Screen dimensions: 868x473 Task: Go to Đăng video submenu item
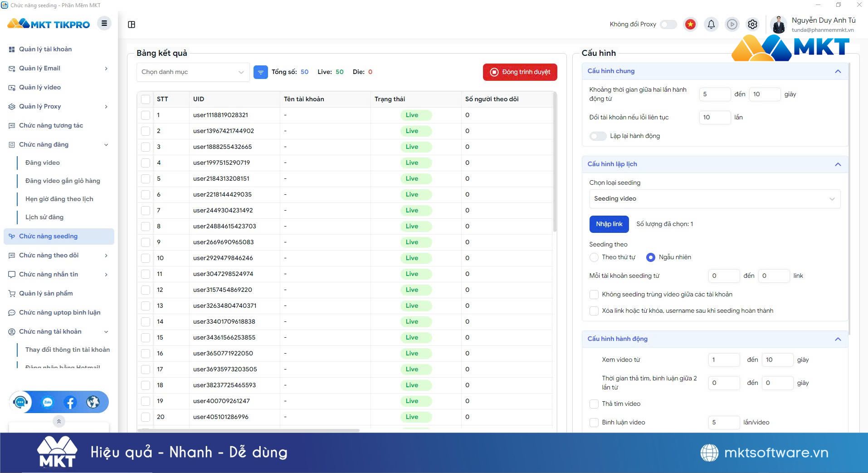click(x=43, y=163)
